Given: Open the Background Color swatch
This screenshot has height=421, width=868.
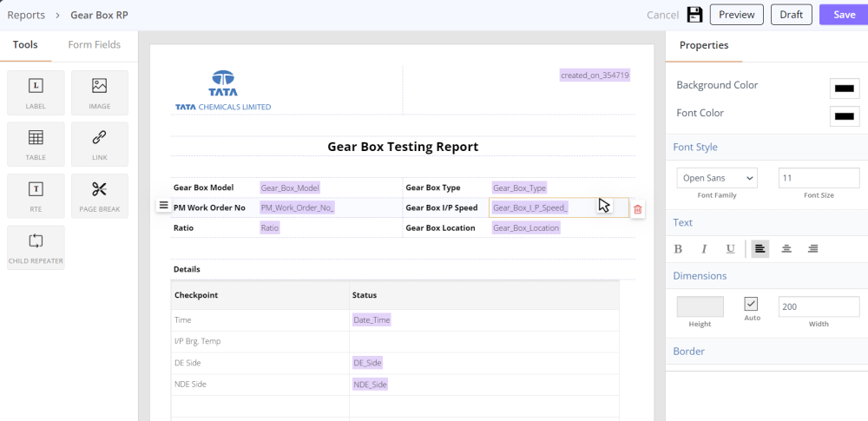Looking at the screenshot, I should point(845,88).
